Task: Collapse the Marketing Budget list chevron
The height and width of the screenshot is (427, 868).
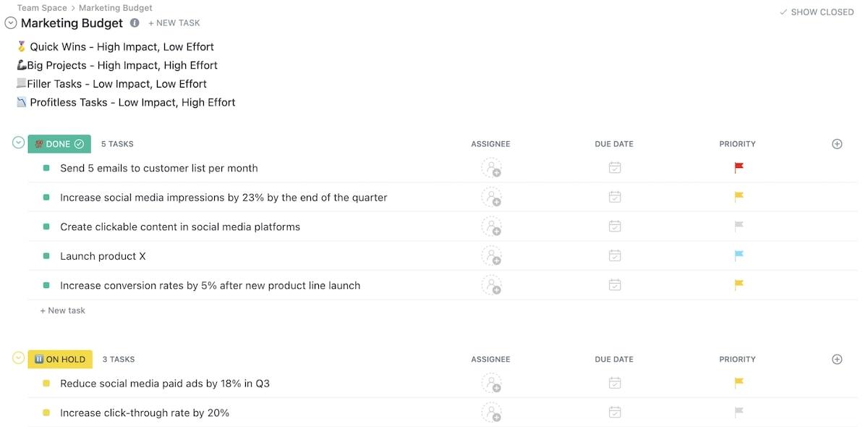Action: [x=10, y=23]
